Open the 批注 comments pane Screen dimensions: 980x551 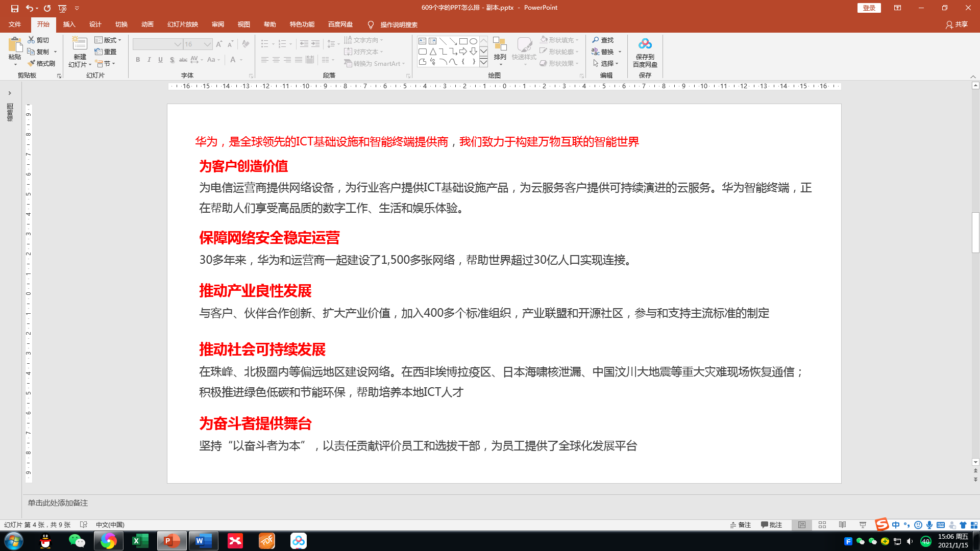771,525
